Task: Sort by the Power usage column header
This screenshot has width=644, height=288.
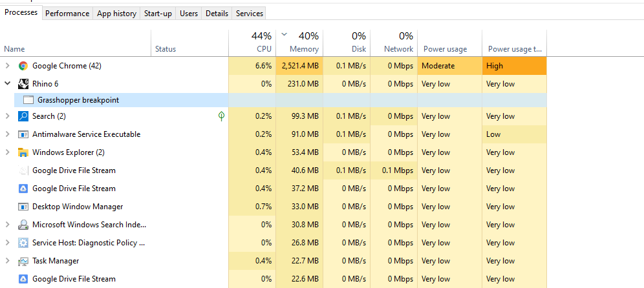Action: [x=450, y=43]
